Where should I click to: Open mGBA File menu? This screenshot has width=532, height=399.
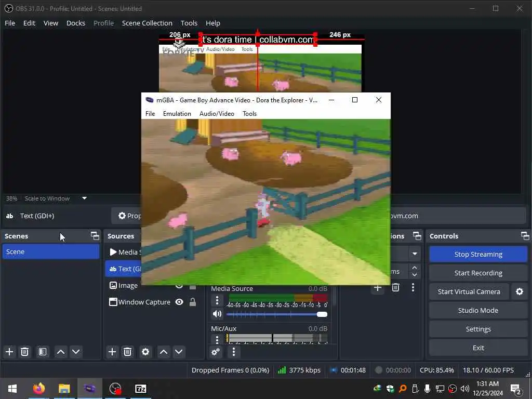pyautogui.click(x=150, y=114)
